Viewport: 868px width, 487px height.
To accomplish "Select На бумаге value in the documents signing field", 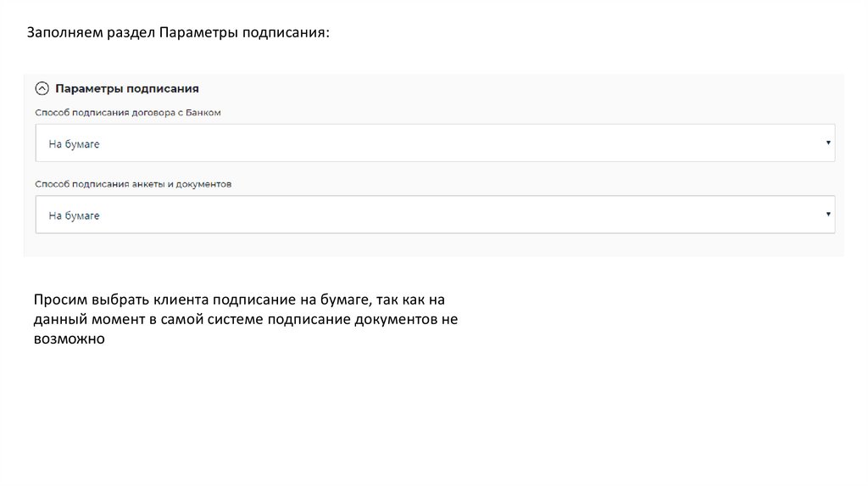I will (75, 216).
